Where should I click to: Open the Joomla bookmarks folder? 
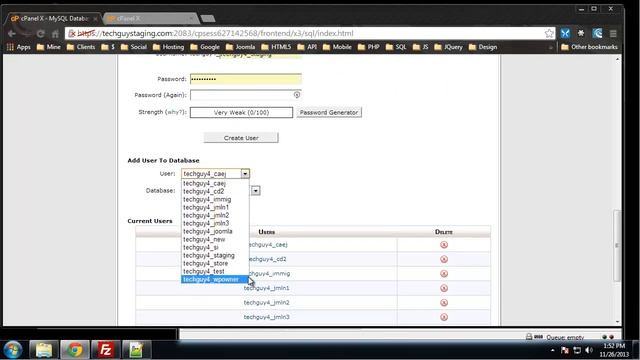[x=240, y=47]
